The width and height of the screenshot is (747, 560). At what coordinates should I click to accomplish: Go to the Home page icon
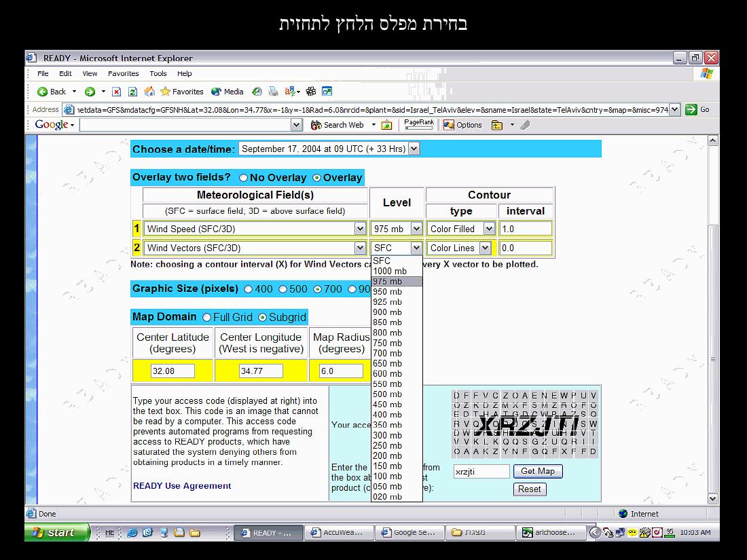click(149, 92)
